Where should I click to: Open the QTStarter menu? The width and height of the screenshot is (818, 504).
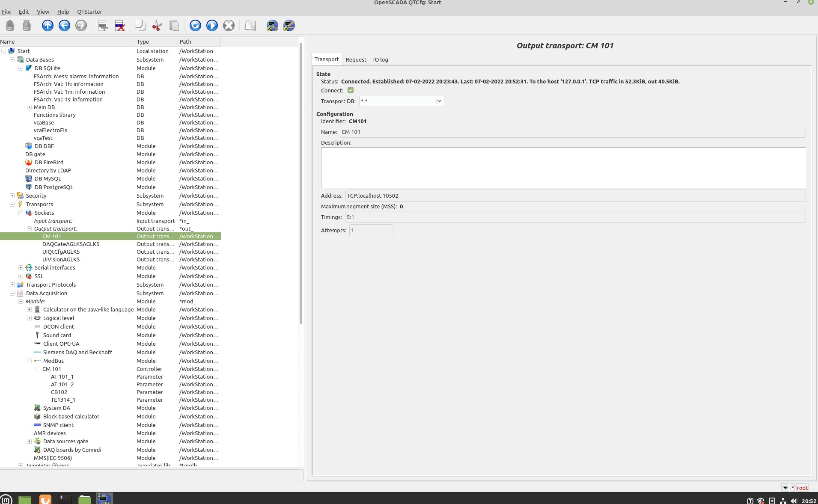pyautogui.click(x=89, y=12)
